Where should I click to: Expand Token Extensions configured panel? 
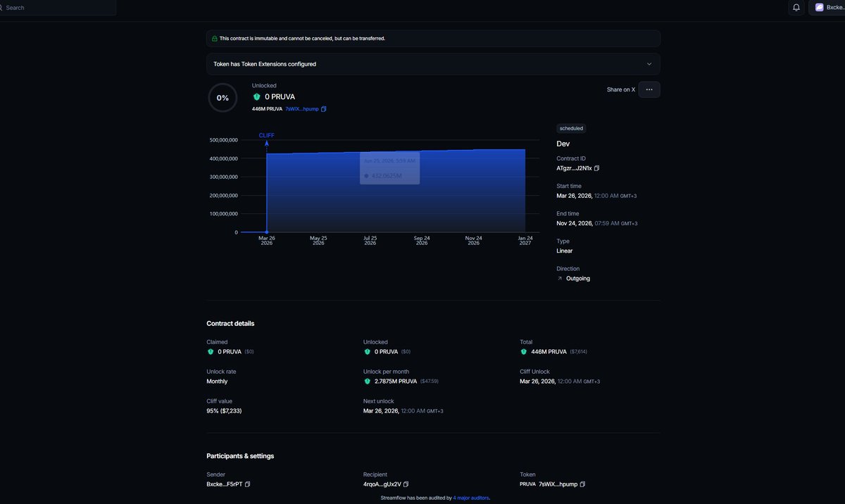click(x=433, y=64)
